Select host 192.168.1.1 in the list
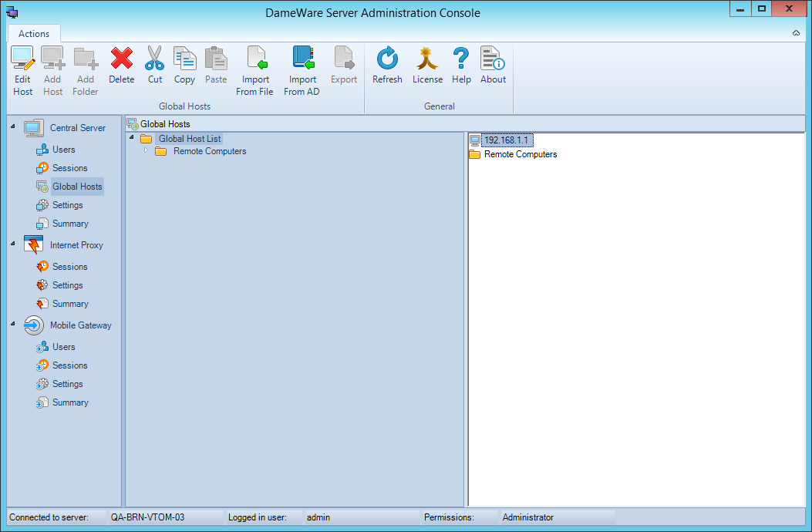The width and height of the screenshot is (812, 532). tap(507, 140)
